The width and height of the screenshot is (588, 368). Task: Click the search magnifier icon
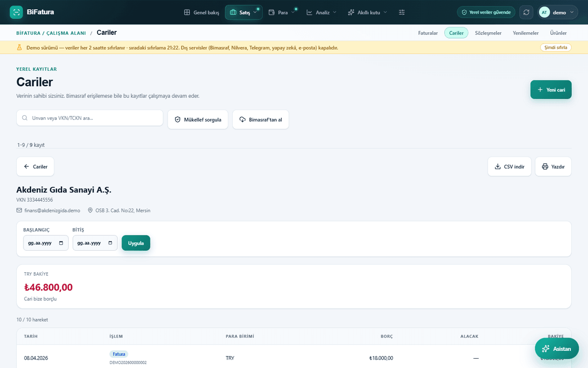[x=25, y=118]
